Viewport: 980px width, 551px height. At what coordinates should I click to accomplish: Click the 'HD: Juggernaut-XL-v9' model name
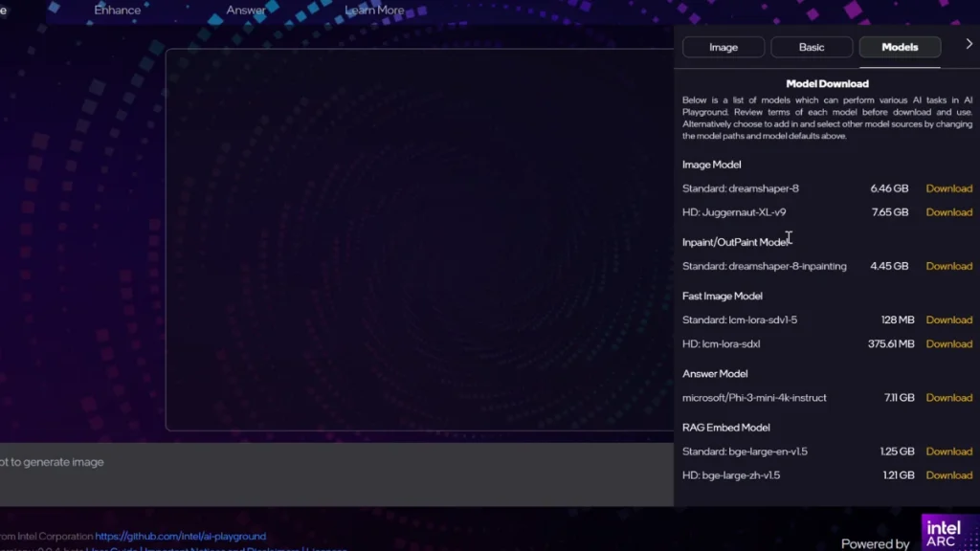(x=734, y=212)
